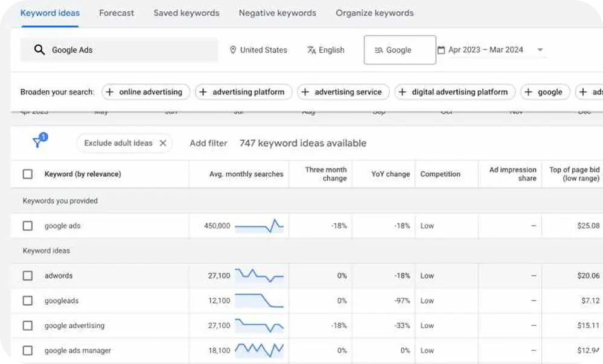The image size is (603, 364).
Task: Click the $7.12 bid value
Action: point(591,301)
